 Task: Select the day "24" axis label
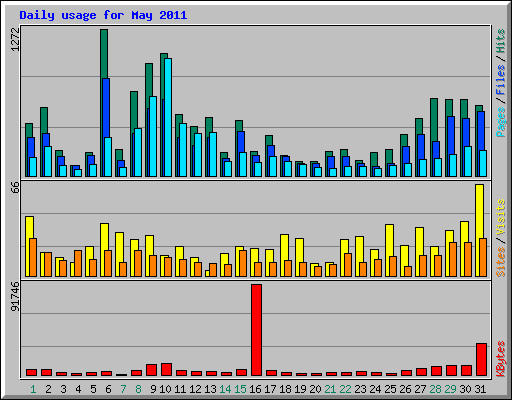tap(375, 389)
